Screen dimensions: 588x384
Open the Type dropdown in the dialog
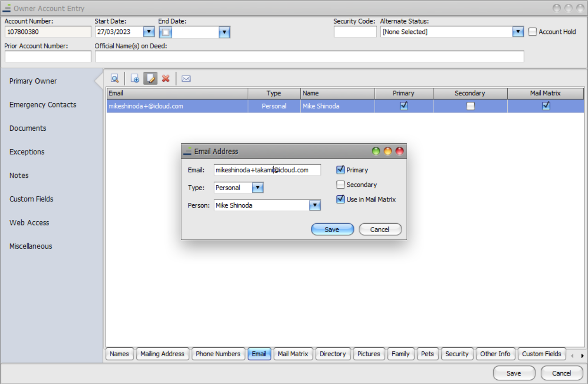pyautogui.click(x=257, y=188)
